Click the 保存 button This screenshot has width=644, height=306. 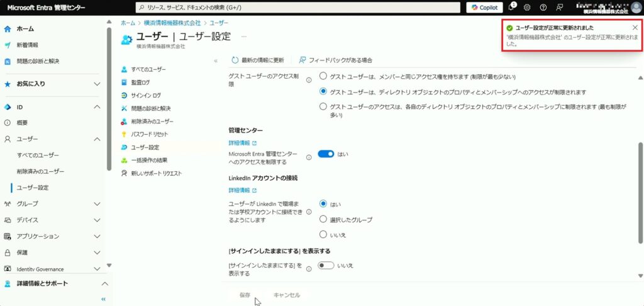coord(245,295)
